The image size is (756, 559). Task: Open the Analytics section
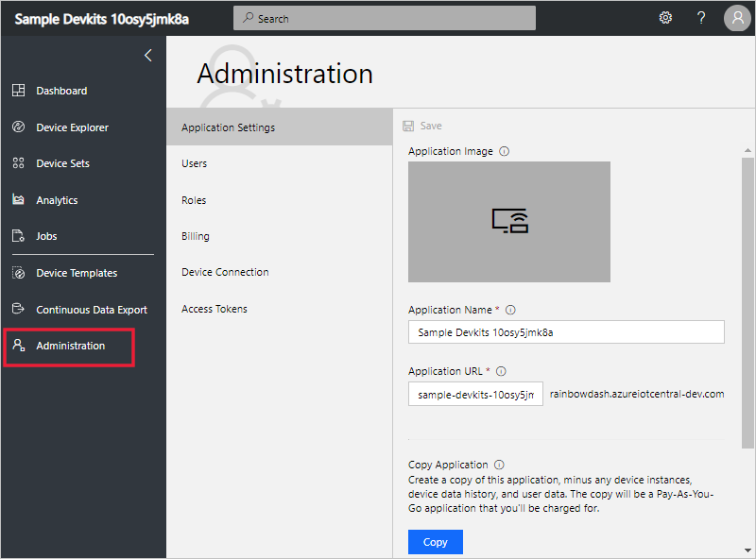[x=57, y=199]
